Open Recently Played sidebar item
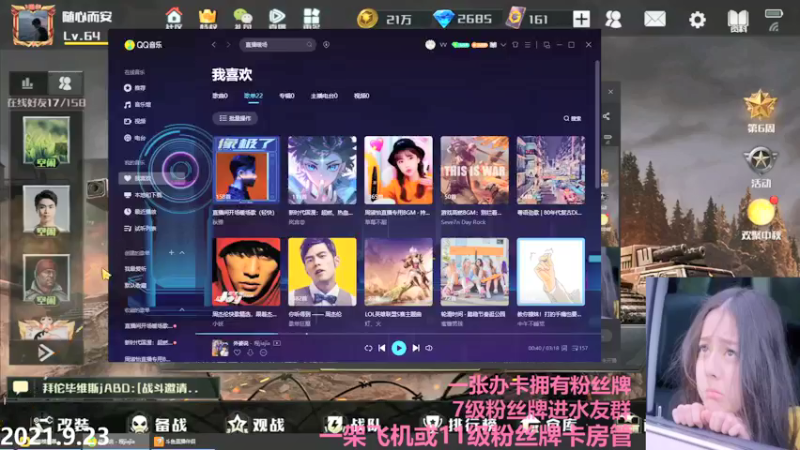 point(140,211)
